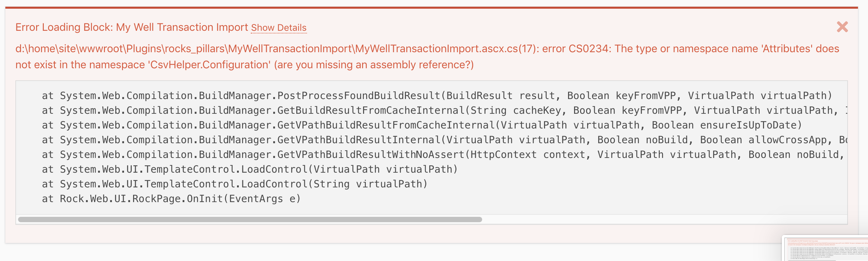The height and width of the screenshot is (261, 868).
Task: Click the GetVPathBuildResultFromCacheInternal stack trace line
Action: (x=422, y=125)
